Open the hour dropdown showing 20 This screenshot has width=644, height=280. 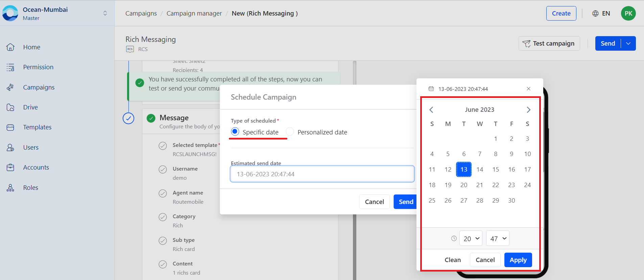[471, 238]
